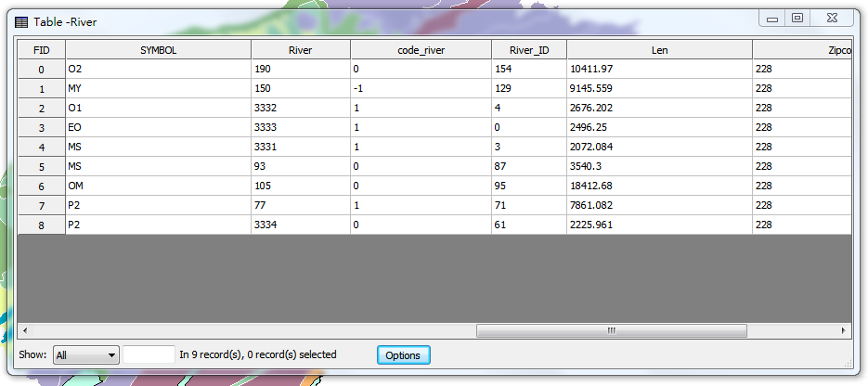868x386 pixels.
Task: Click the scroll right arrow
Action: coord(843,330)
